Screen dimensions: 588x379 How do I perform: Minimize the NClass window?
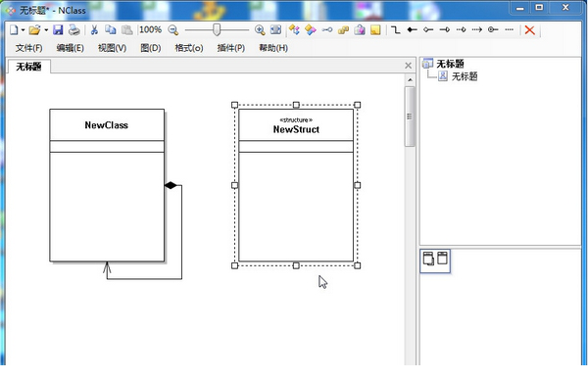click(519, 8)
